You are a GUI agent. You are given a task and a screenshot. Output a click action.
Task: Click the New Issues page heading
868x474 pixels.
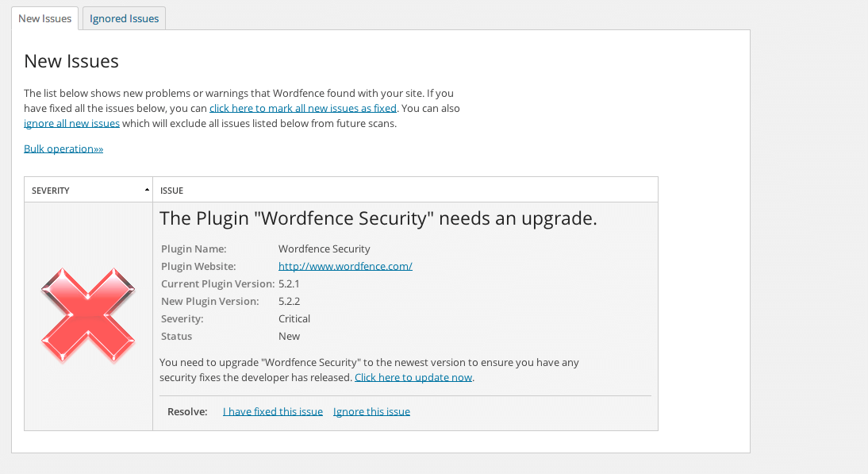pyautogui.click(x=71, y=61)
